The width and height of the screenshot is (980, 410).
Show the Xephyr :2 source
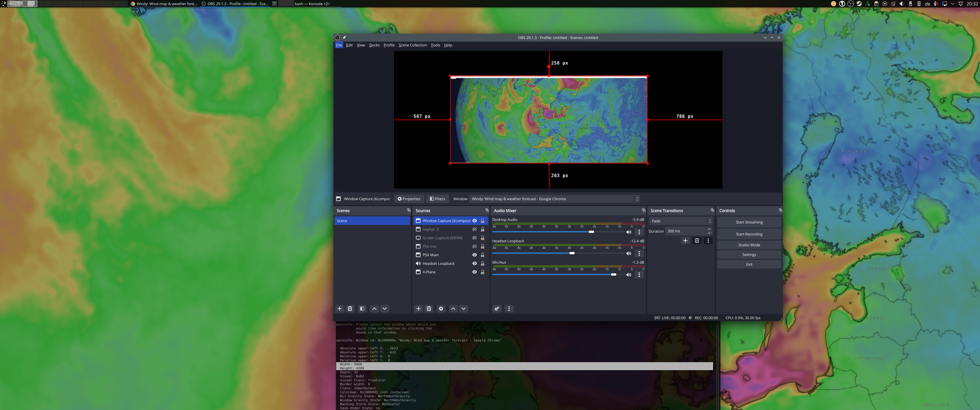[x=474, y=229]
